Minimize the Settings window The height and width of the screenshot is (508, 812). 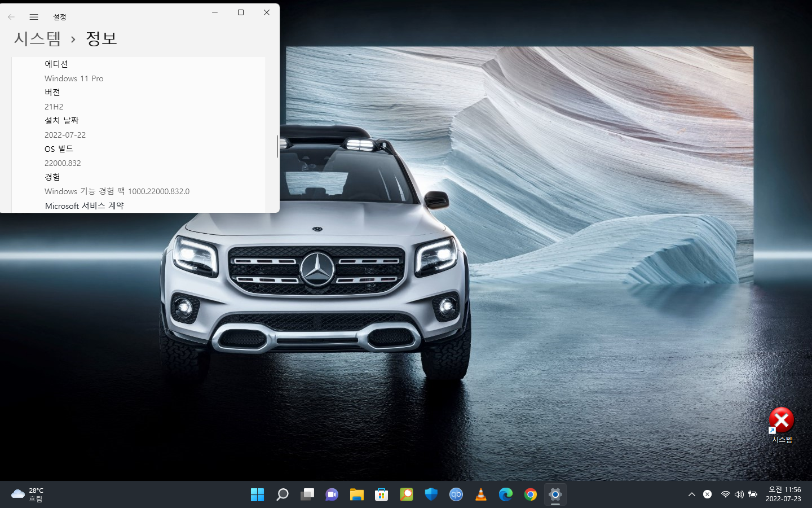tap(215, 12)
